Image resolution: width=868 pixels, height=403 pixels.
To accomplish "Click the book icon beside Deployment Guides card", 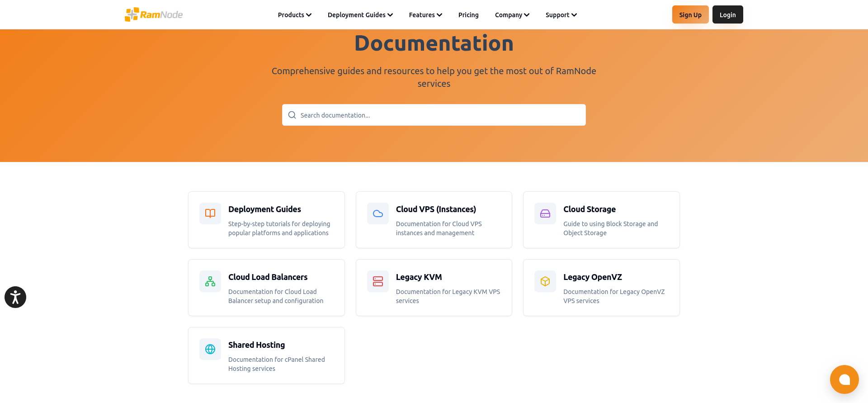I will [210, 213].
